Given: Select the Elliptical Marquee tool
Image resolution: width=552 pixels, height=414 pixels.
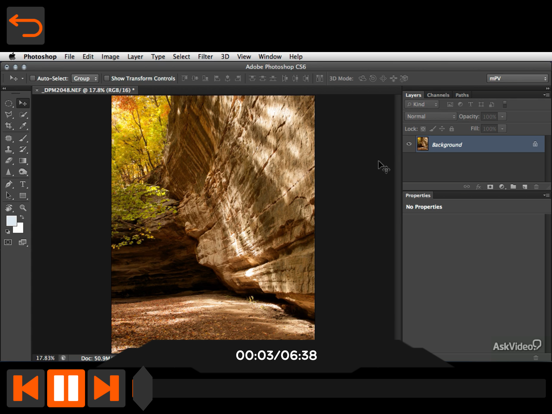Looking at the screenshot, I should 9,103.
